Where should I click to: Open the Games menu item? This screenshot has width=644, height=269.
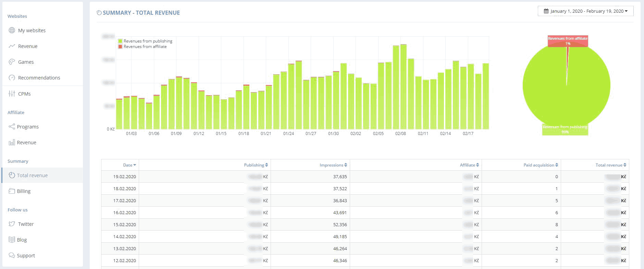(x=26, y=62)
